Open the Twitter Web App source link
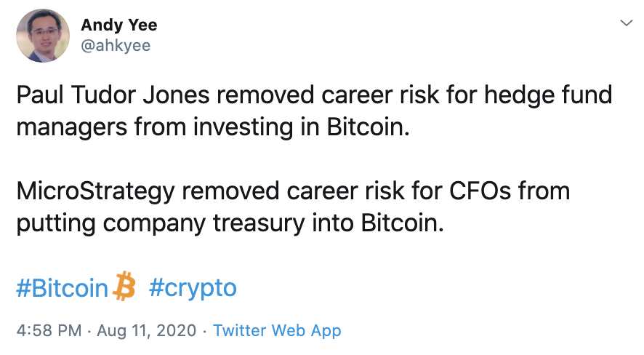The height and width of the screenshot is (355, 644). (x=277, y=331)
